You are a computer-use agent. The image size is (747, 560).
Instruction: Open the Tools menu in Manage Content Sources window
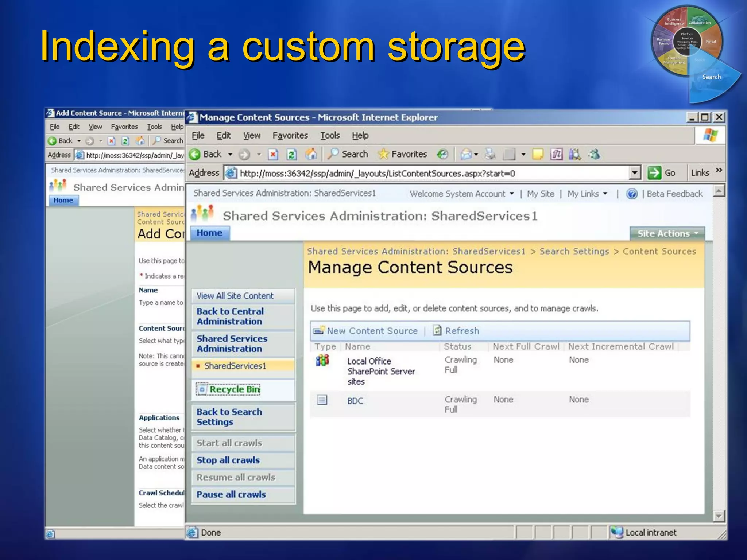coord(330,135)
